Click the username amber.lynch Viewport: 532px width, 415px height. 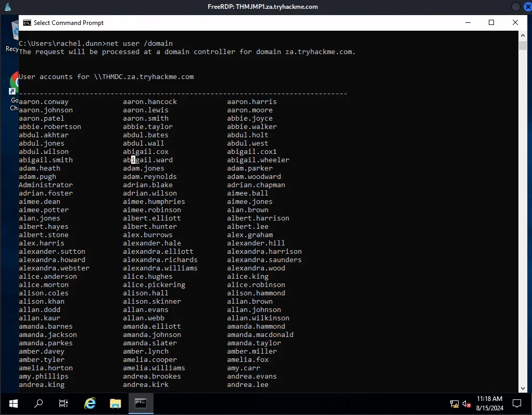pyautogui.click(x=146, y=352)
